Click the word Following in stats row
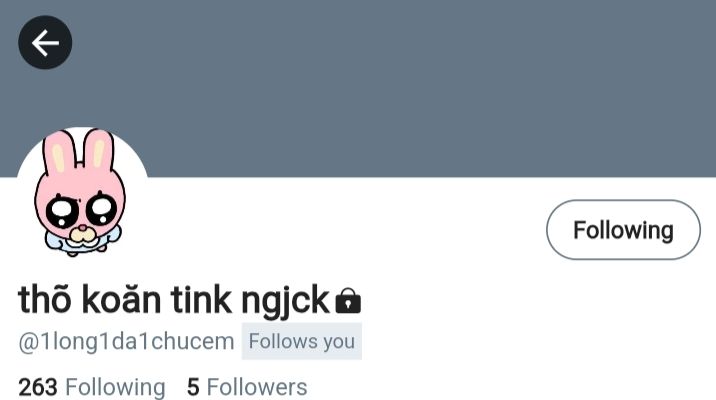The width and height of the screenshot is (716, 400). click(115, 387)
